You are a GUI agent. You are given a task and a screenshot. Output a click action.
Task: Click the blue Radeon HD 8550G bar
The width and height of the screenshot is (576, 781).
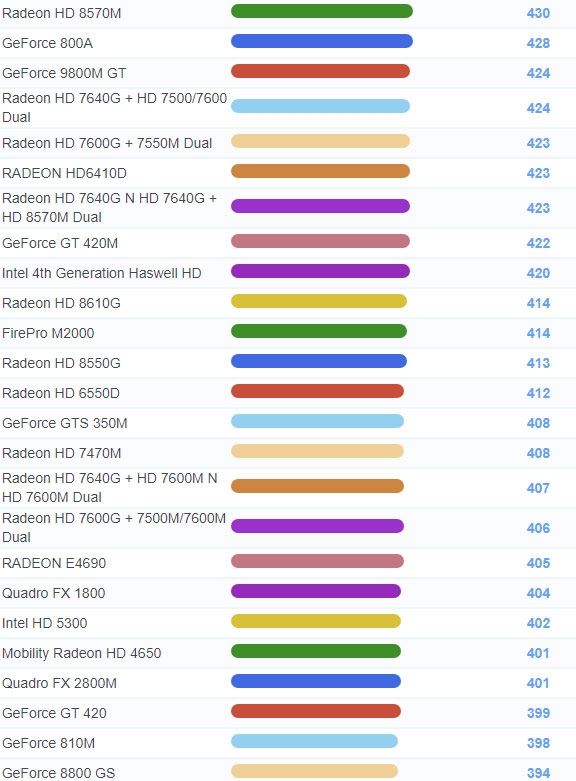[x=319, y=361]
